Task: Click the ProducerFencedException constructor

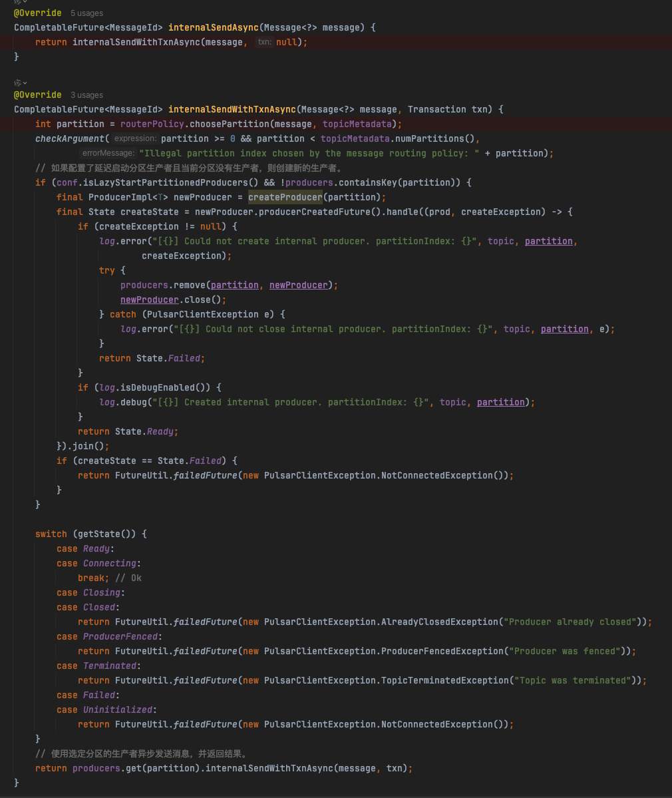Action: pyautogui.click(x=442, y=652)
